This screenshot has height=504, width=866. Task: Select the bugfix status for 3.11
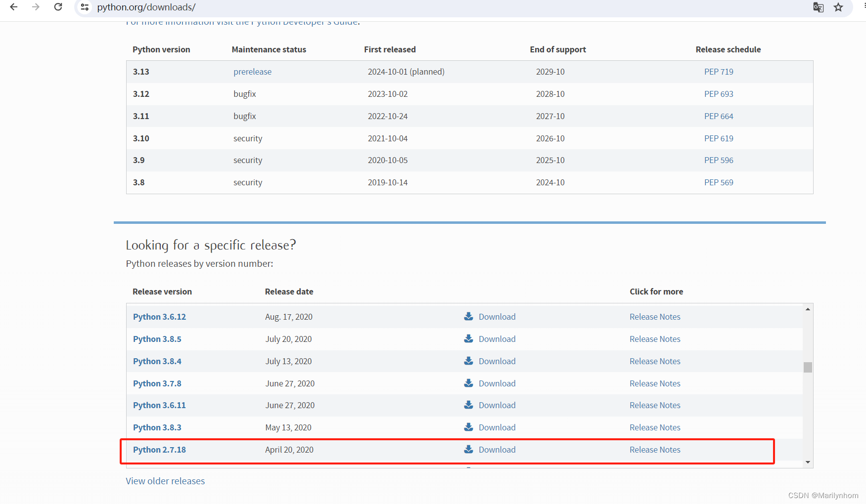[x=245, y=116]
